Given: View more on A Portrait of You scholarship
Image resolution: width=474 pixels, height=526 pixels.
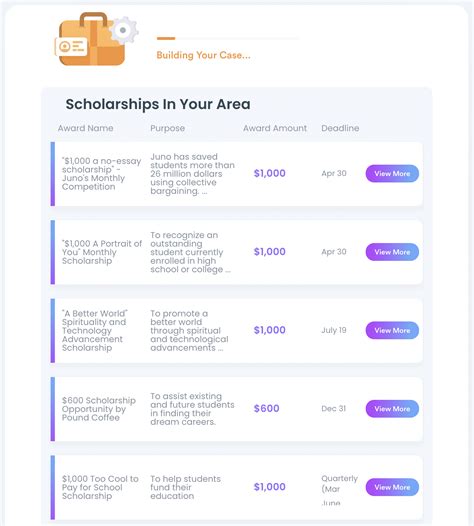Looking at the screenshot, I should [x=392, y=252].
